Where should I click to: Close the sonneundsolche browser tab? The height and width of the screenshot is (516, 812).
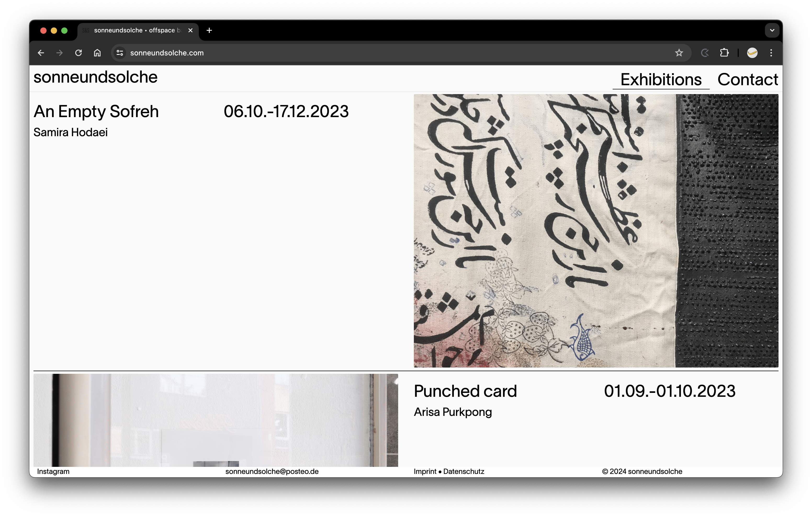tap(190, 30)
